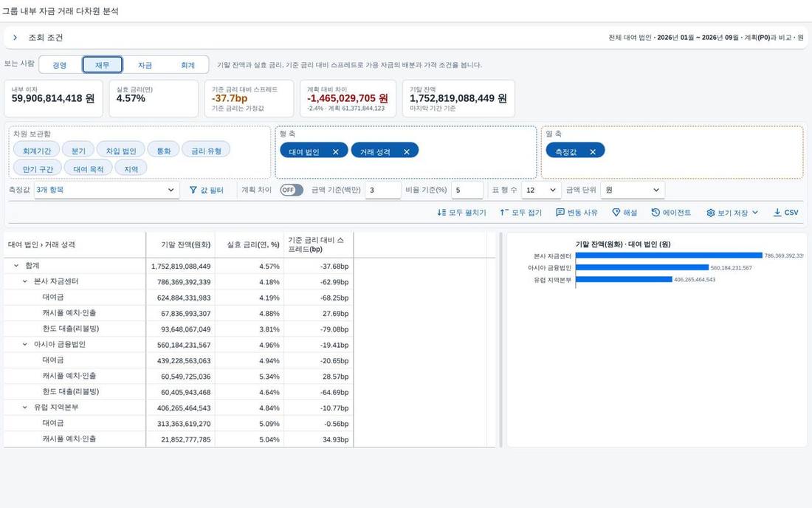Collapse the 합계 row
This screenshot has width=812, height=508.
[x=16, y=266]
